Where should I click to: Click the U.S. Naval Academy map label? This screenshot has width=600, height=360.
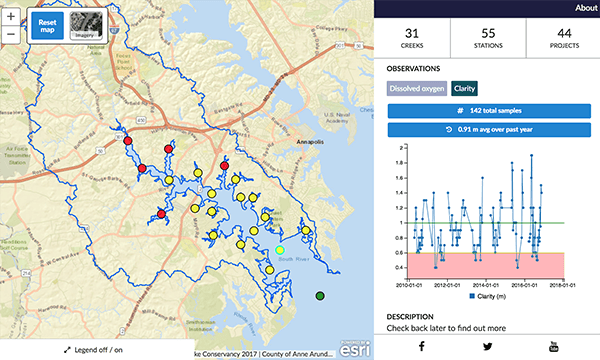coord(337,118)
